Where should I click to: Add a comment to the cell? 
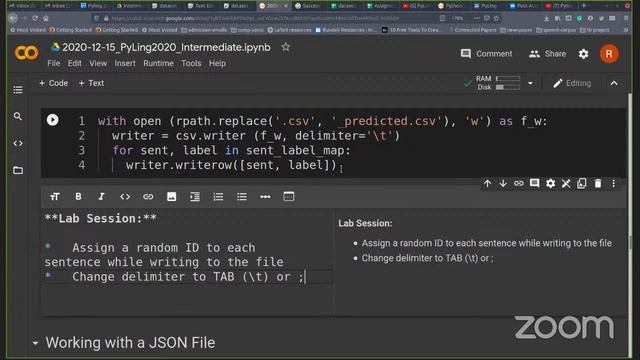(534, 184)
